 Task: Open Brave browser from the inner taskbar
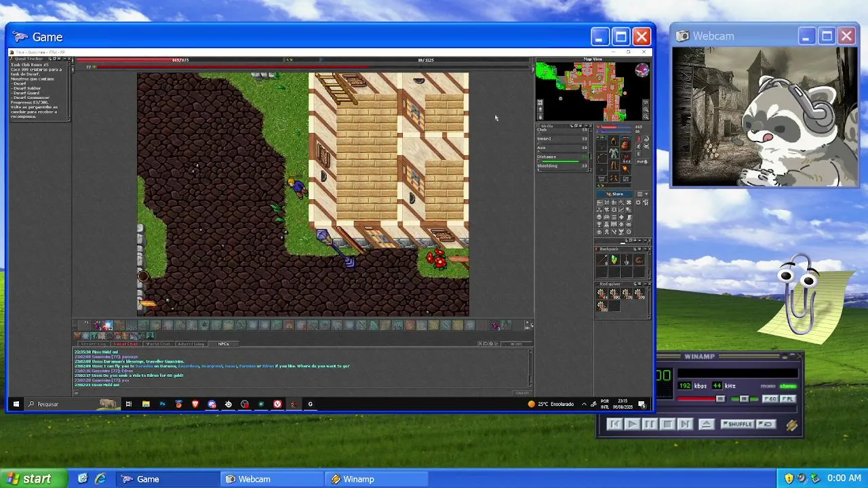[x=195, y=404]
